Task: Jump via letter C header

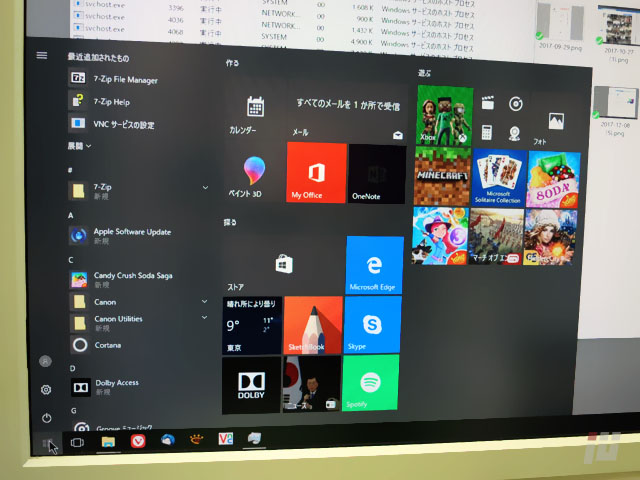Action: [x=71, y=260]
